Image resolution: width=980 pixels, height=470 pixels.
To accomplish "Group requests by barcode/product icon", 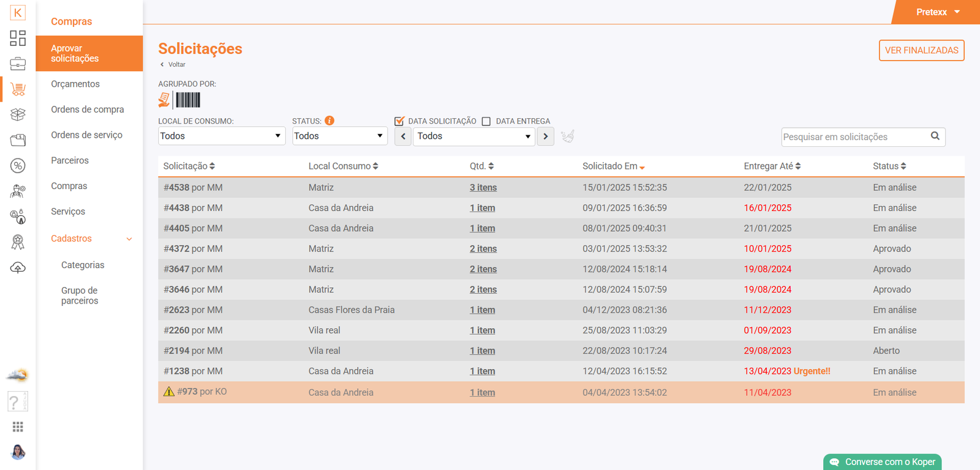I will click(x=188, y=100).
